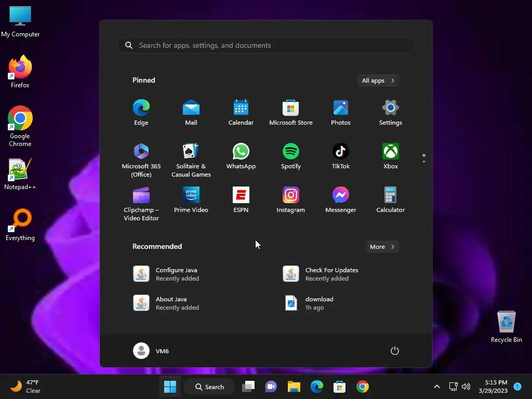Open the Calendar app
Screen dimensions: 532x399
click(241, 113)
